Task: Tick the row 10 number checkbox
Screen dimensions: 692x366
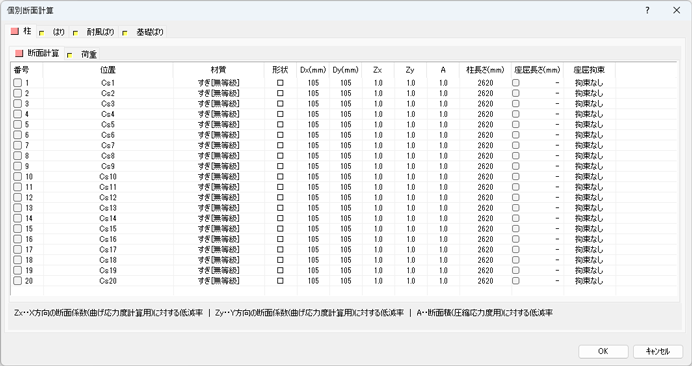Action: tap(17, 177)
